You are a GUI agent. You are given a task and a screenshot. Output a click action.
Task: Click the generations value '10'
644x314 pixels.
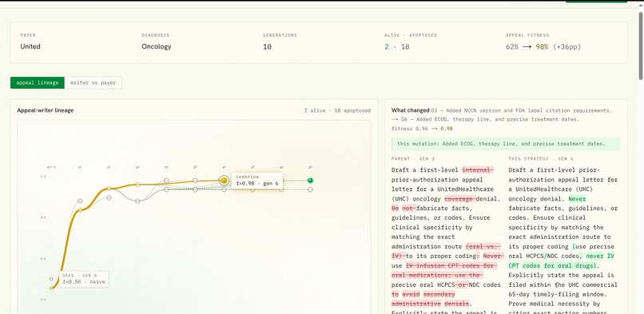[267, 47]
